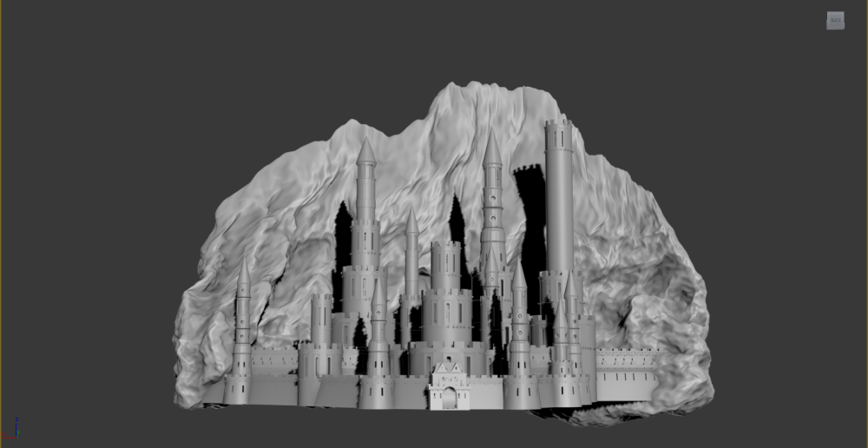Click the ViewCube Back face
The height and width of the screenshot is (448, 868).
point(835,21)
